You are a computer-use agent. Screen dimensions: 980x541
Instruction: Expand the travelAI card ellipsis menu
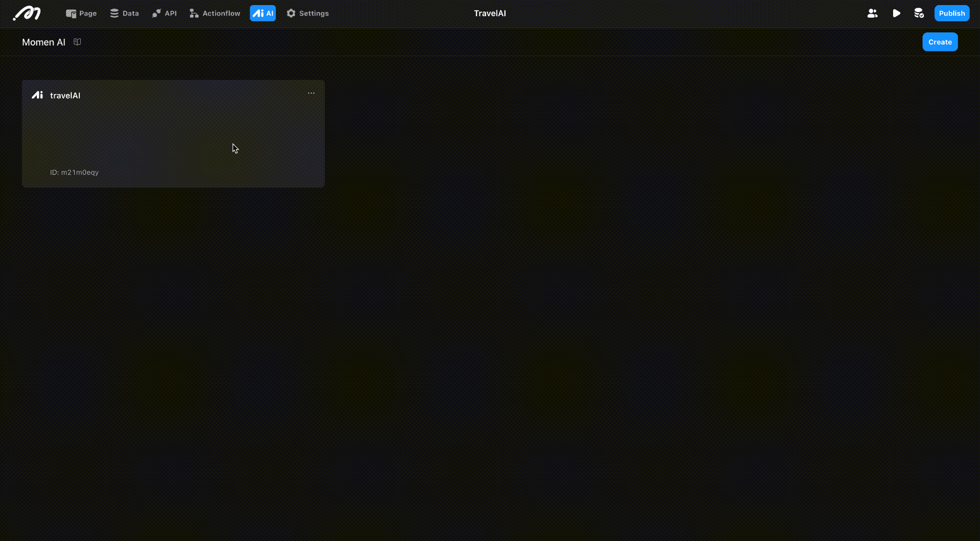(311, 93)
